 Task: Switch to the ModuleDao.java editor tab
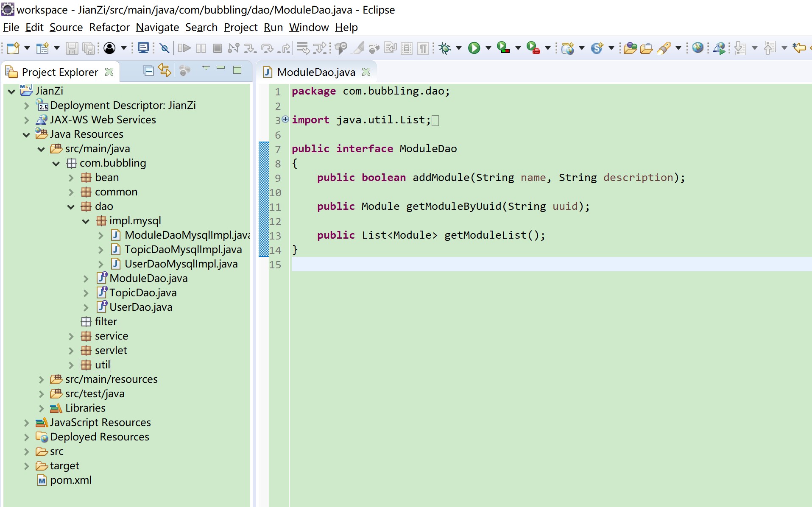(316, 72)
